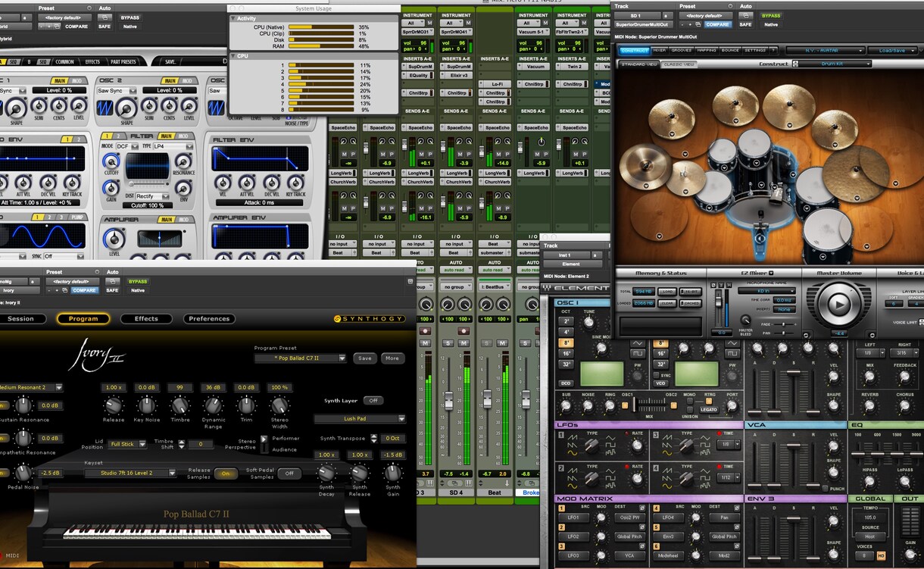Image resolution: width=924 pixels, height=569 pixels.
Task: Open the Hybrid filter TYPE LP4 dropdown
Action: (x=173, y=146)
